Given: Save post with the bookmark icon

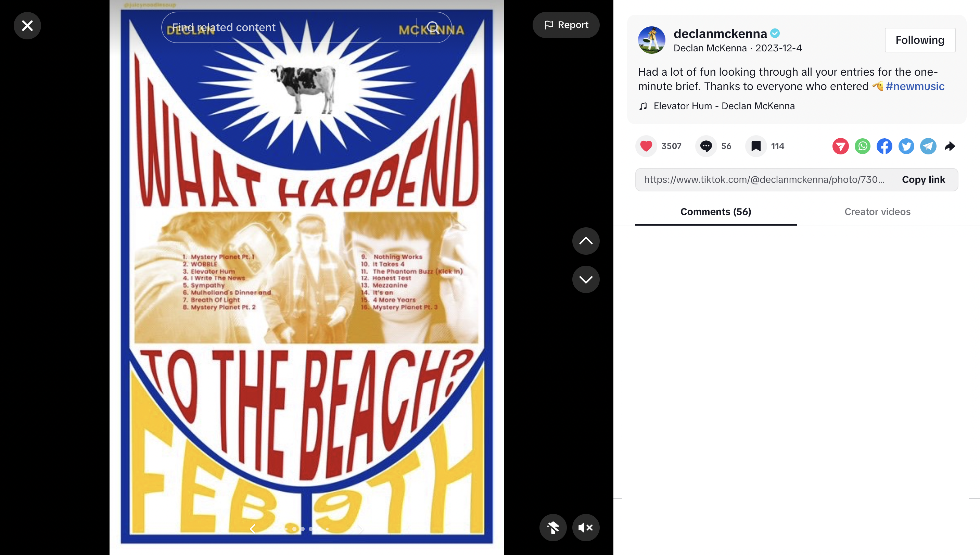Looking at the screenshot, I should click(x=756, y=146).
